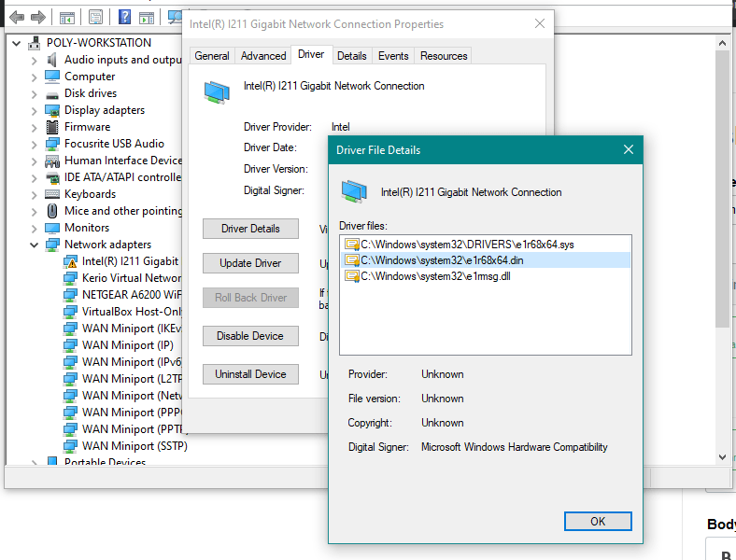The height and width of the screenshot is (560, 736).
Task: Click the Properties sheet toolbar icon
Action: [x=95, y=18]
